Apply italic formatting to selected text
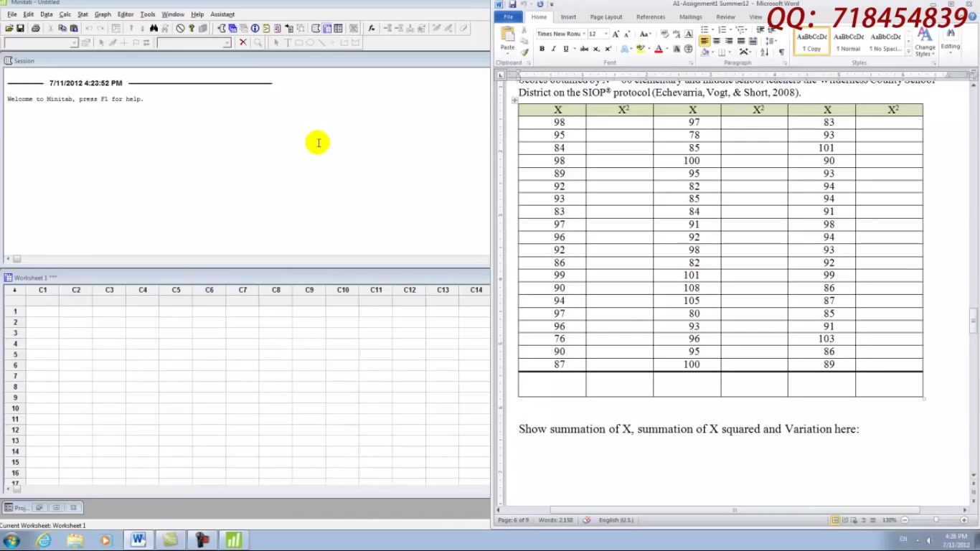 click(552, 48)
